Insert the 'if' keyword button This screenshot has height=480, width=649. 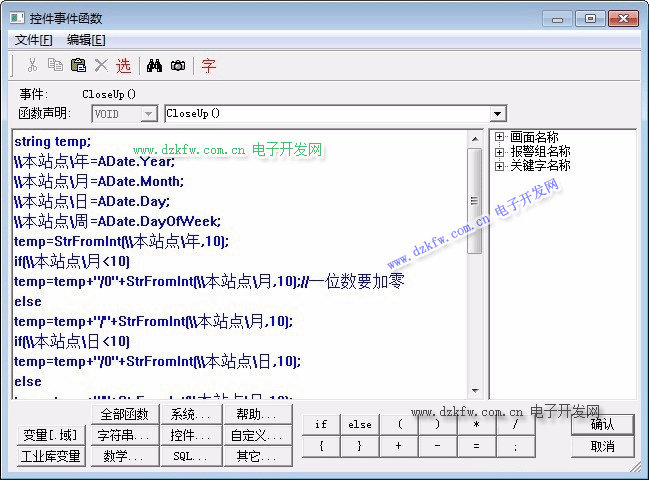[321, 425]
